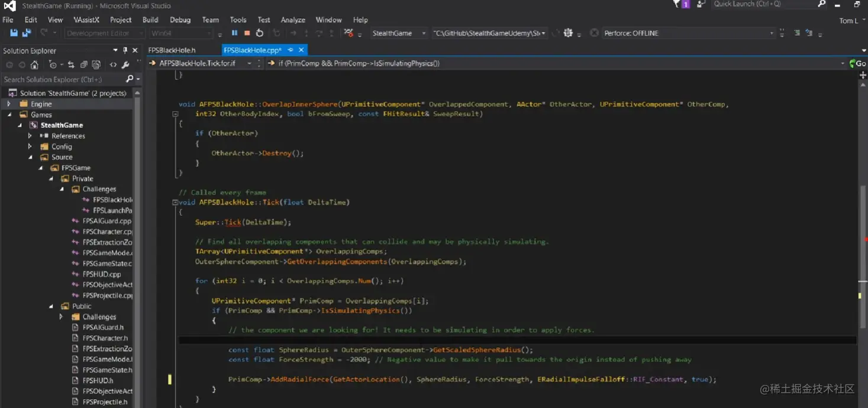Close the FPSBlackHole.cpp tab
Screen dimensions: 868x408
pyautogui.click(x=301, y=50)
